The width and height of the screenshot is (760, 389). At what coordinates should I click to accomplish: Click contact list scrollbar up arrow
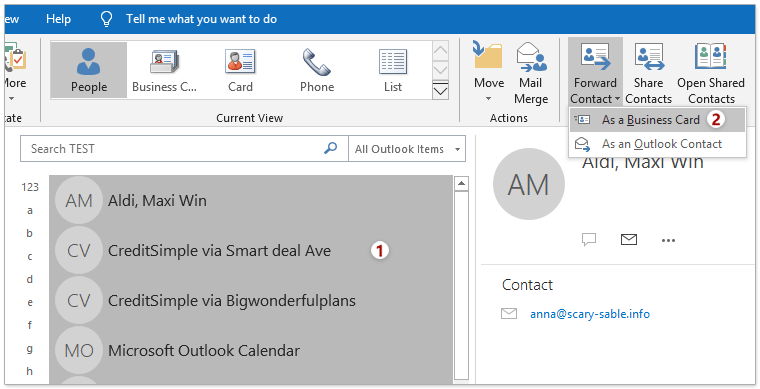pyautogui.click(x=461, y=184)
